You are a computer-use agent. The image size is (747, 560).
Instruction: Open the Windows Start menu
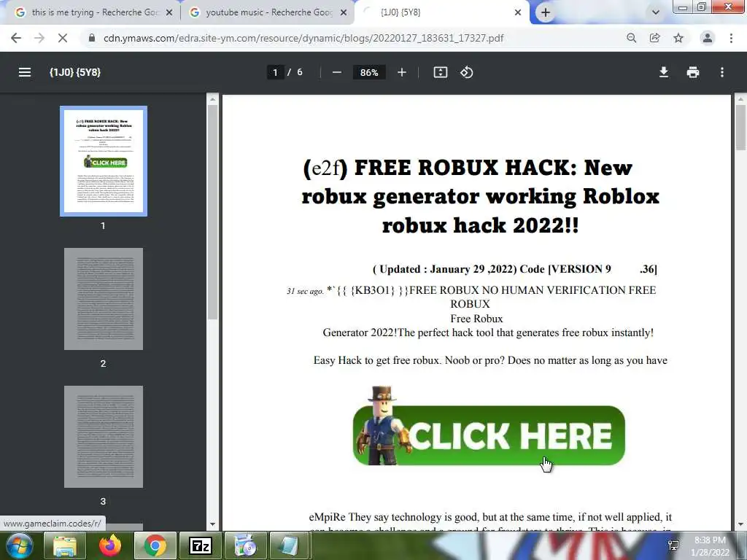(19, 545)
